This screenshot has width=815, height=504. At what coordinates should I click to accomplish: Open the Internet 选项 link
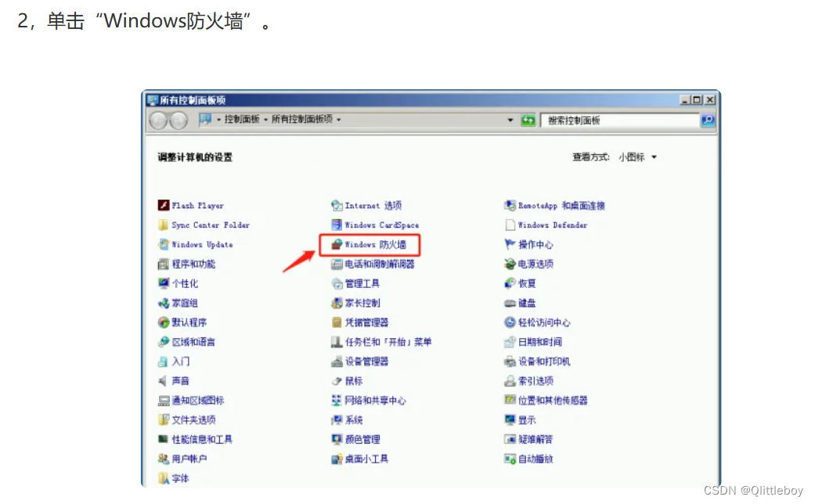373,206
